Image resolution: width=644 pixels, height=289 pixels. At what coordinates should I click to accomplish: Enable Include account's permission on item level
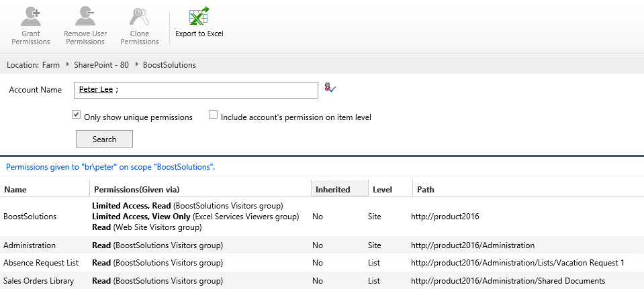214,115
